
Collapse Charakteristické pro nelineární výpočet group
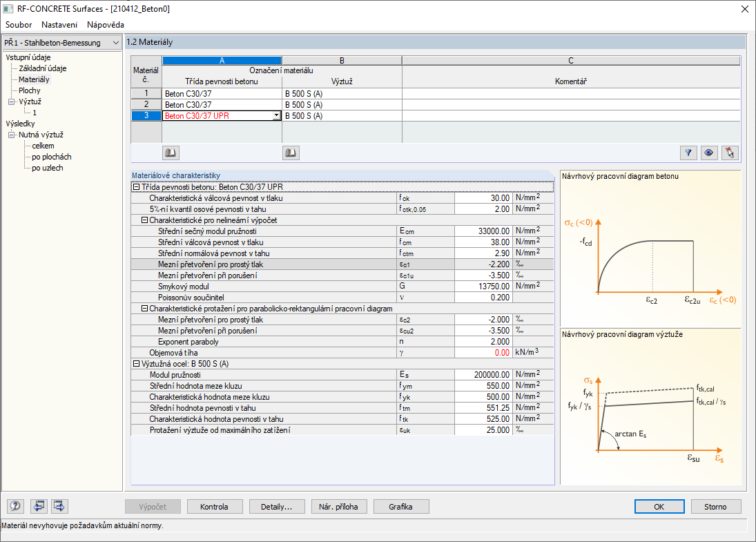(x=144, y=220)
